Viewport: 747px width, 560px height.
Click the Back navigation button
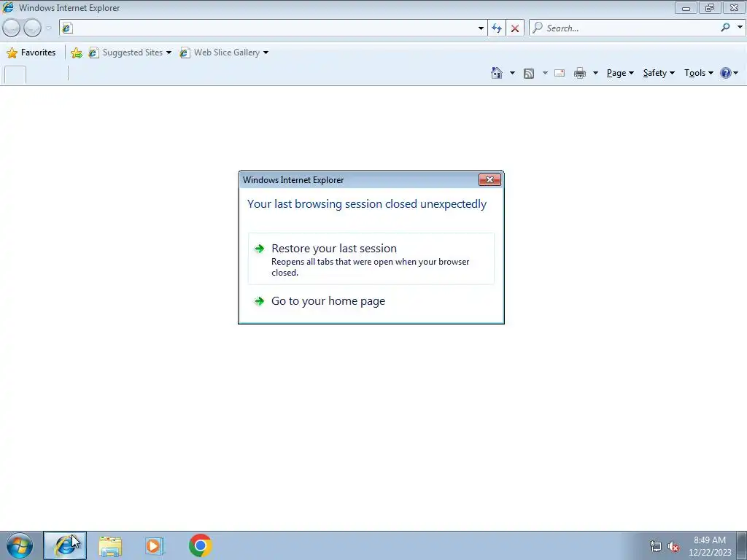click(11, 28)
